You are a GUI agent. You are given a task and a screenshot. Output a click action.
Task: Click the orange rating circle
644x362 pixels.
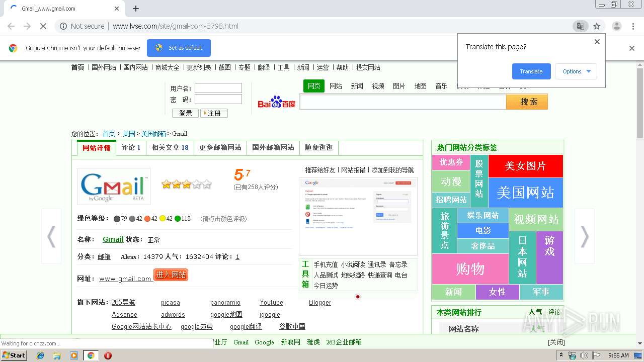click(x=147, y=219)
